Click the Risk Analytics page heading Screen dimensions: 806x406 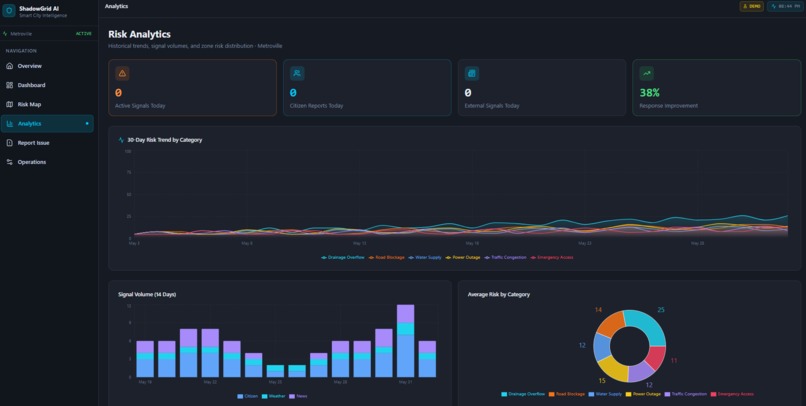(x=139, y=34)
